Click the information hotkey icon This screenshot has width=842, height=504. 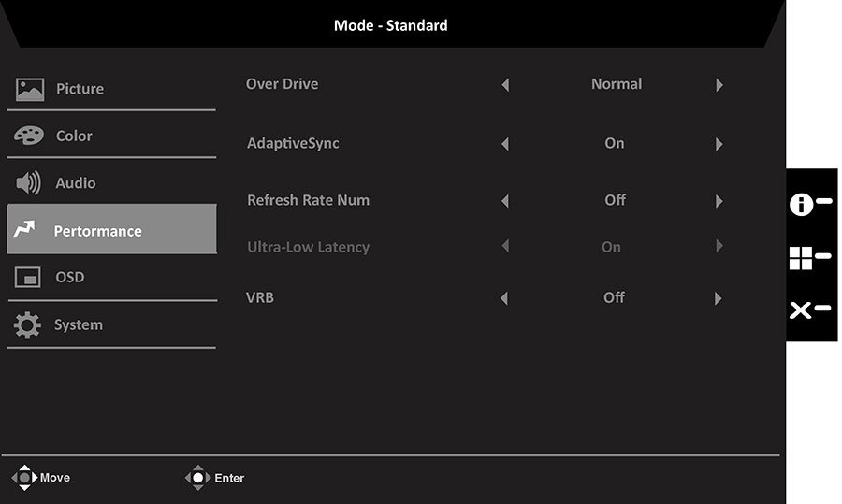coord(801,205)
